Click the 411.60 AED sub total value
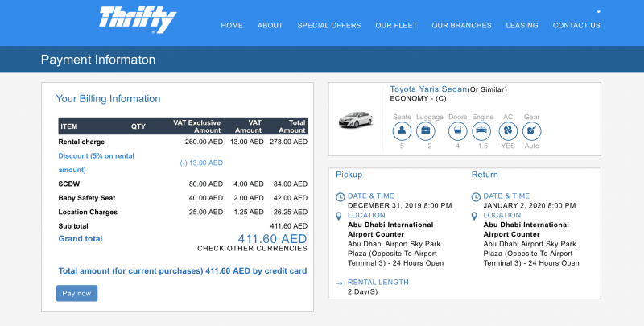Image resolution: width=644 pixels, height=326 pixels. (x=289, y=226)
